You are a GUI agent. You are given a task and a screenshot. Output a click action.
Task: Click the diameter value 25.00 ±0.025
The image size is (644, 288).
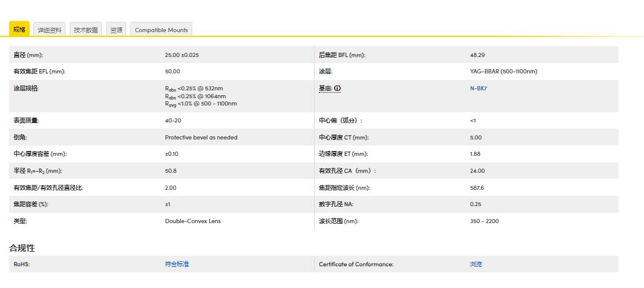[182, 55]
